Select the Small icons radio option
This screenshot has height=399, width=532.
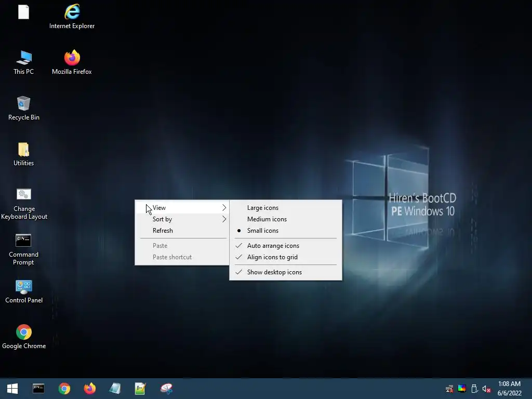tap(286, 231)
